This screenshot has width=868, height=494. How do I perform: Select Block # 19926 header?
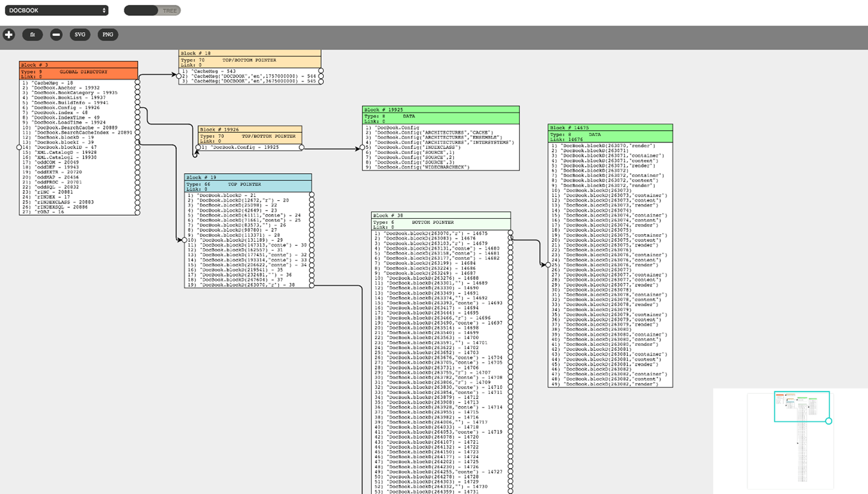[x=250, y=135]
